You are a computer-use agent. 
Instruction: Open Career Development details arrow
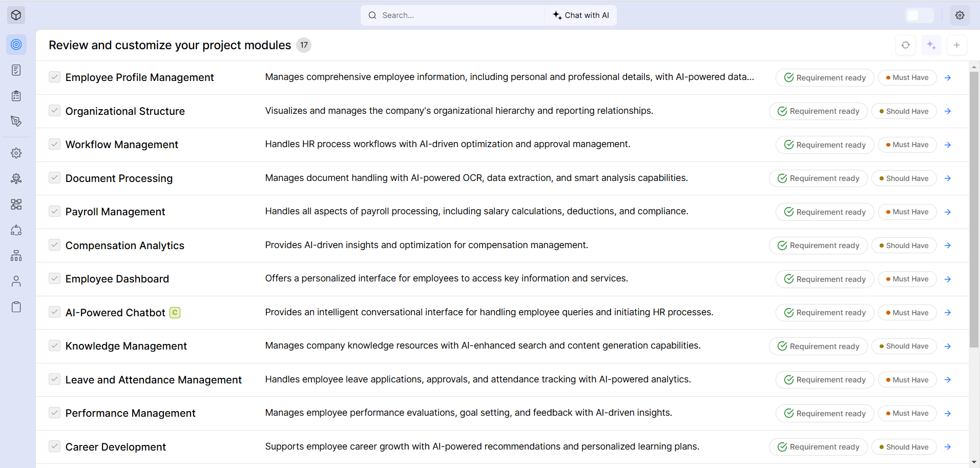click(x=948, y=447)
